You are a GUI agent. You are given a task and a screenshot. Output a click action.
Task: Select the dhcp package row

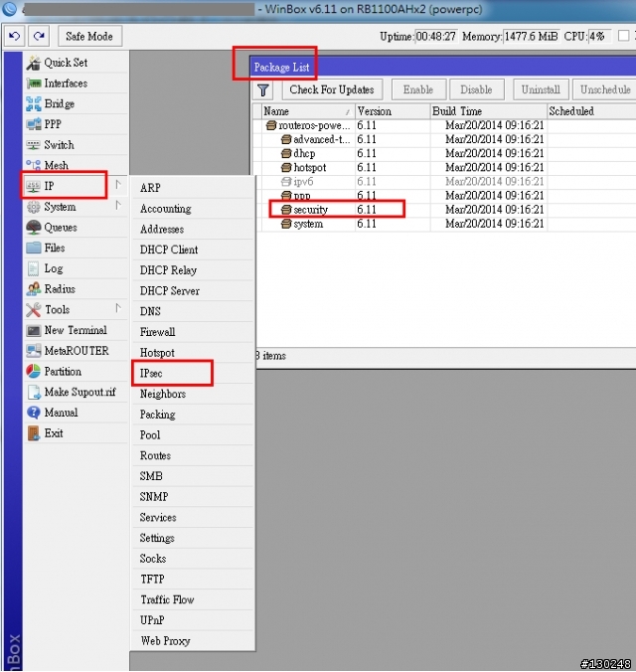(x=446, y=154)
